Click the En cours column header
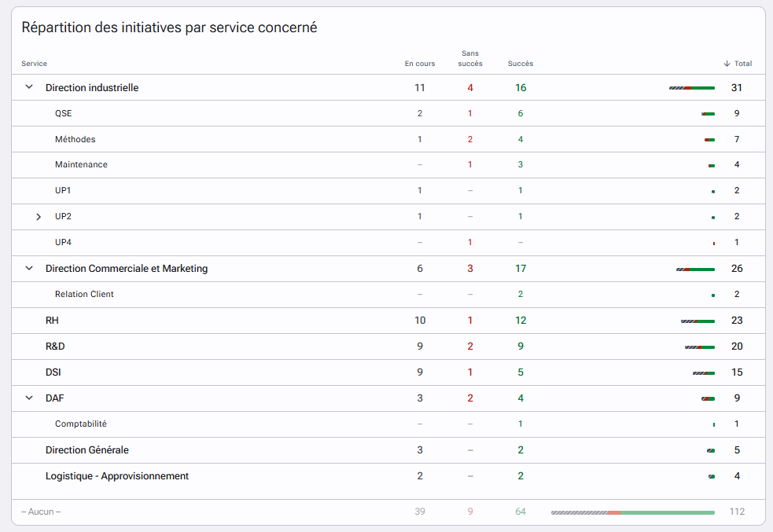The width and height of the screenshot is (773, 532). click(420, 64)
